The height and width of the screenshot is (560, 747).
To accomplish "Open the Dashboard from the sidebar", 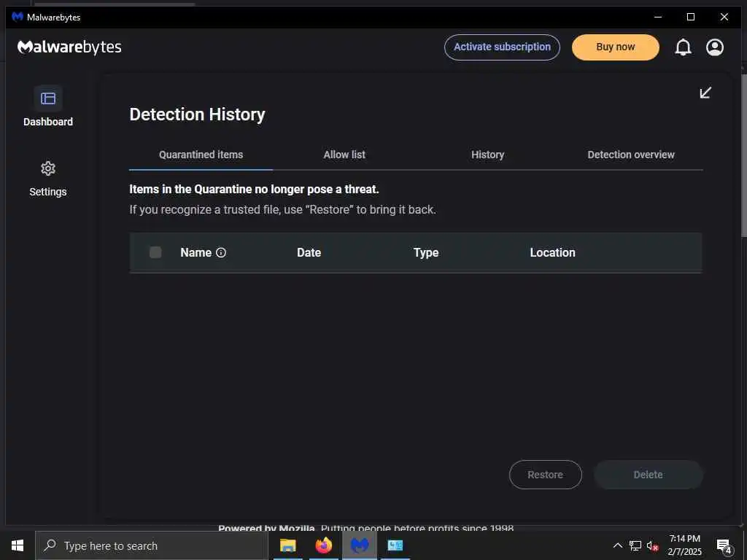I will click(x=48, y=106).
